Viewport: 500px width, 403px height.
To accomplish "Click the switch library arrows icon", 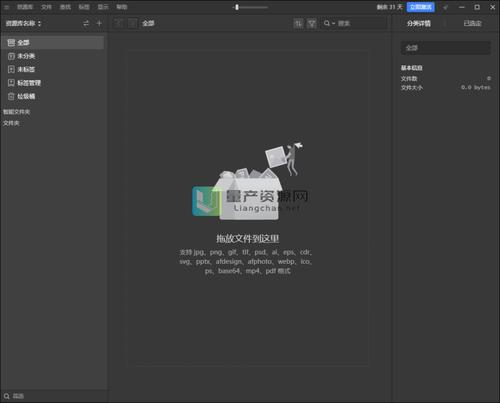I will tap(86, 23).
